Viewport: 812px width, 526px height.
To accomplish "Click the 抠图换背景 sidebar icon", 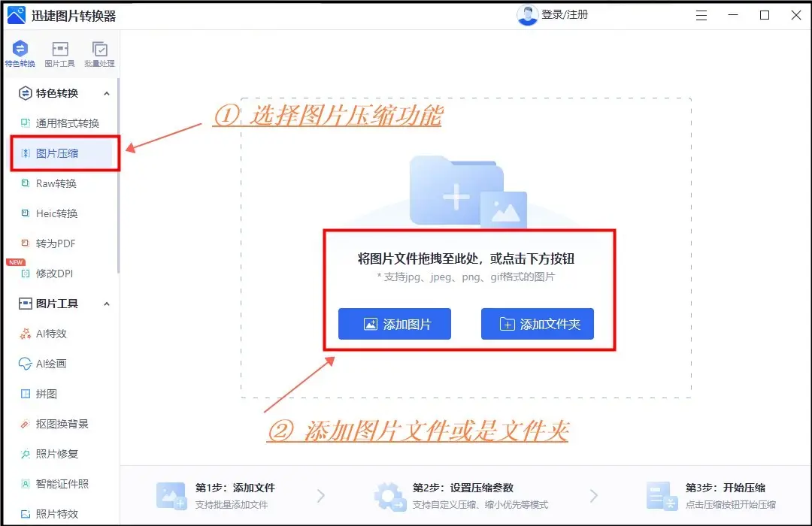I will pyautogui.click(x=25, y=424).
